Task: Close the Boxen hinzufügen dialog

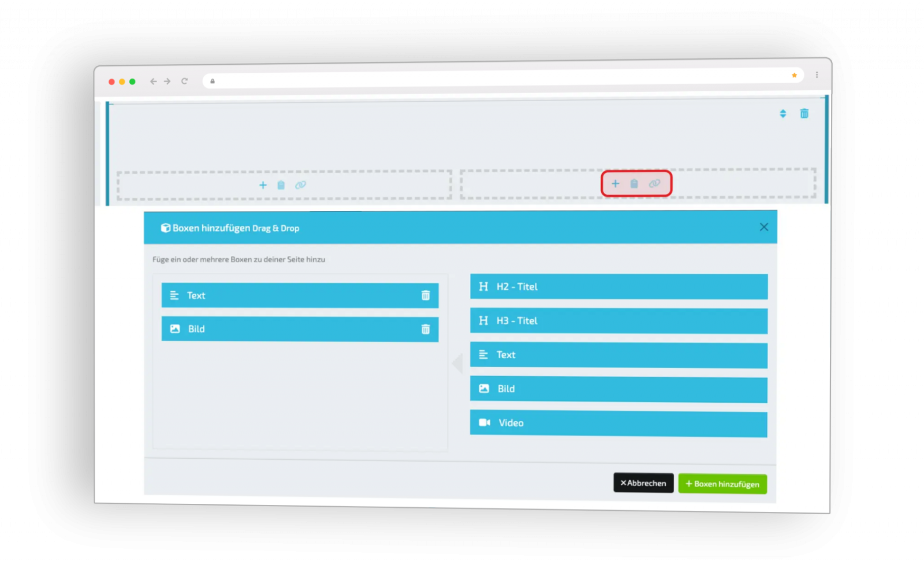Action: click(x=764, y=227)
